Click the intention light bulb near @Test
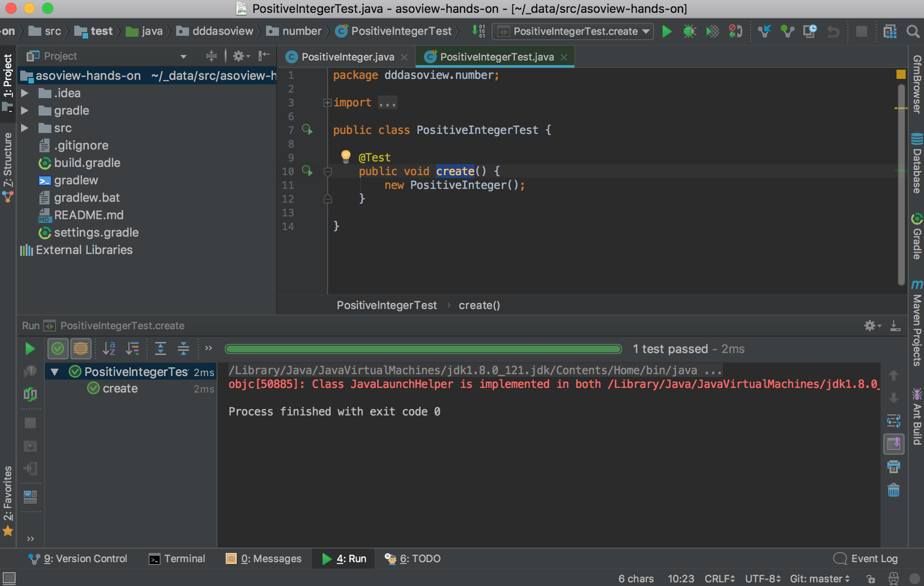This screenshot has height=586, width=924. 346,157
